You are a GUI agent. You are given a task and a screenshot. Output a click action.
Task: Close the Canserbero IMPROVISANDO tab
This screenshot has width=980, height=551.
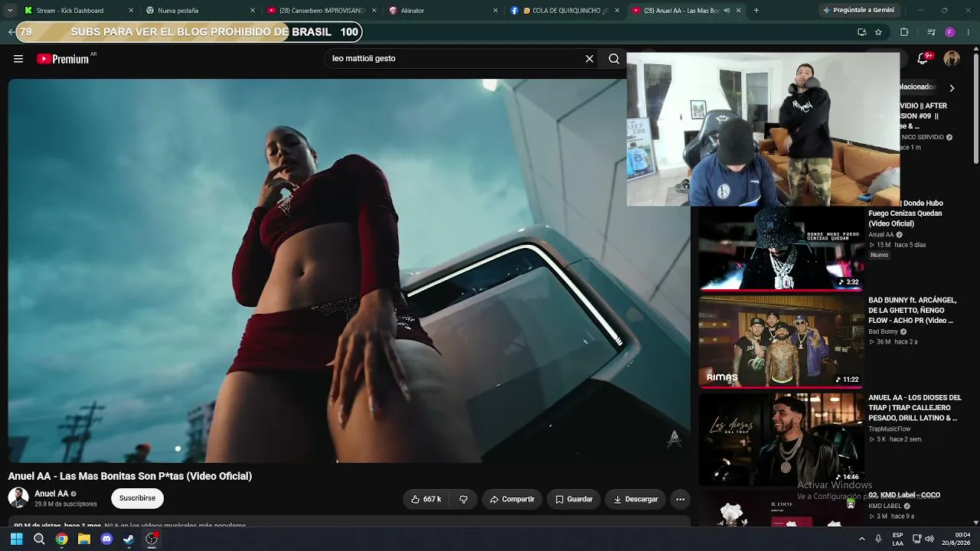374,11
